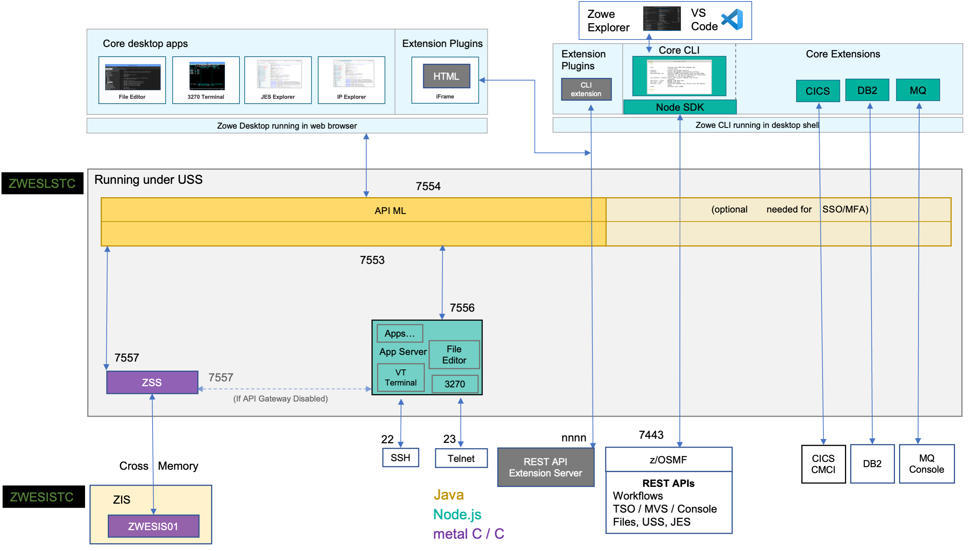
Task: Select the purple ZWESIS01 swatch block
Action: (x=153, y=527)
